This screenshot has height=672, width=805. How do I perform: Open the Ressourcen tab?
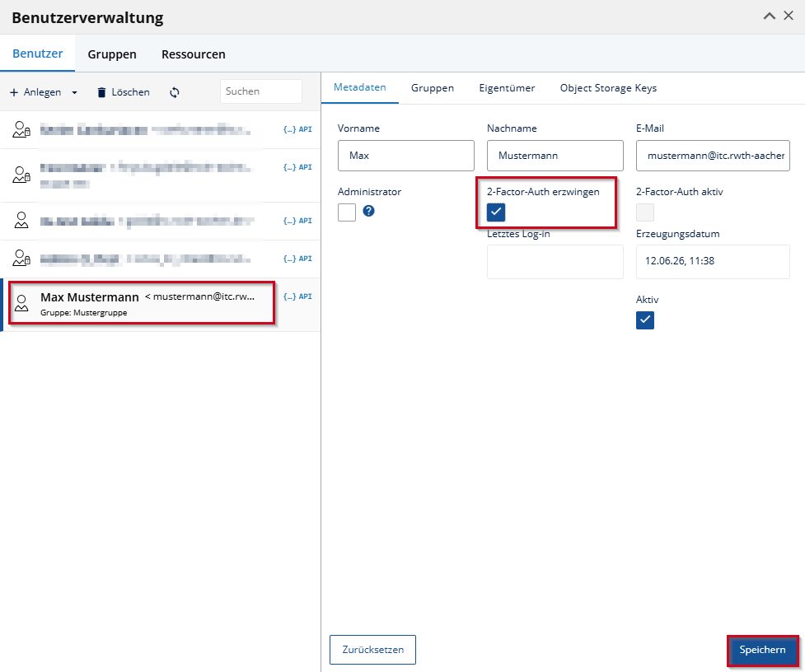(194, 54)
